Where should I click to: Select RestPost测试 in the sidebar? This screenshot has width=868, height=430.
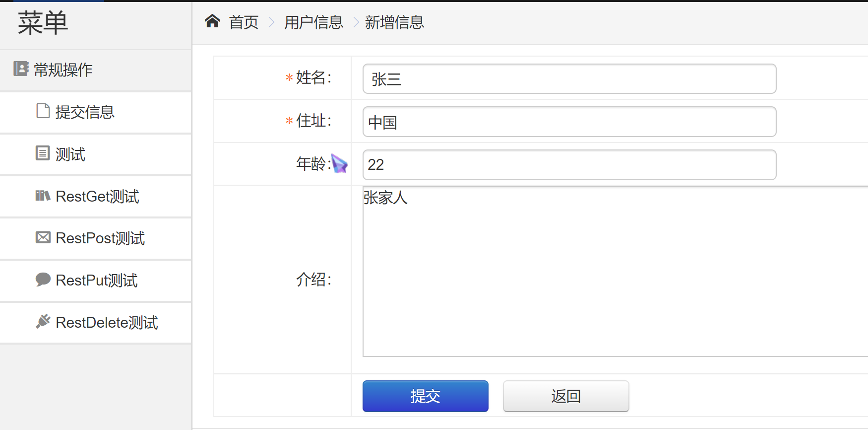(x=96, y=238)
